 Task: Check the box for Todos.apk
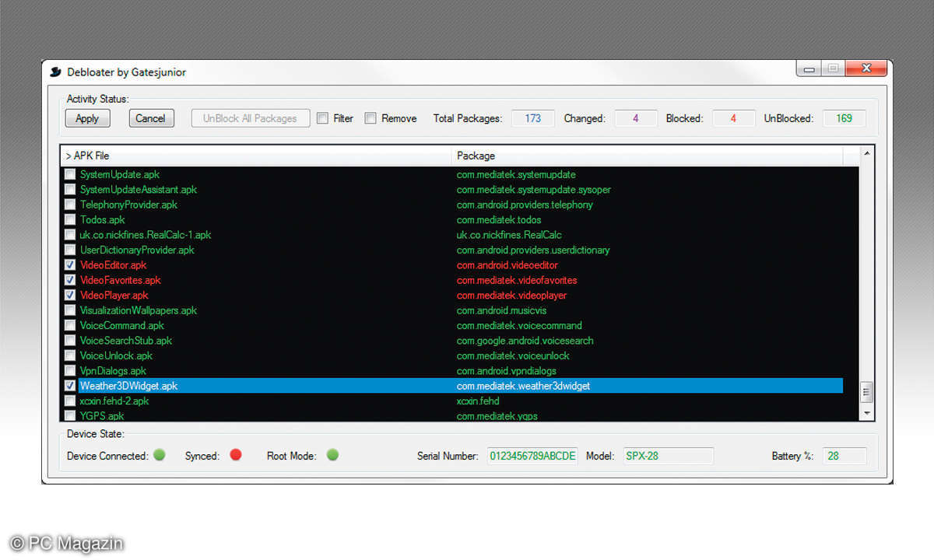[x=70, y=219]
